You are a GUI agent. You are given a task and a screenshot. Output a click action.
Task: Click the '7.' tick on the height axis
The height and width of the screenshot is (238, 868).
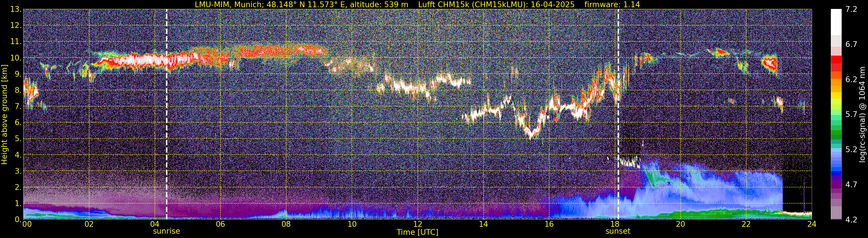pyautogui.click(x=18, y=106)
